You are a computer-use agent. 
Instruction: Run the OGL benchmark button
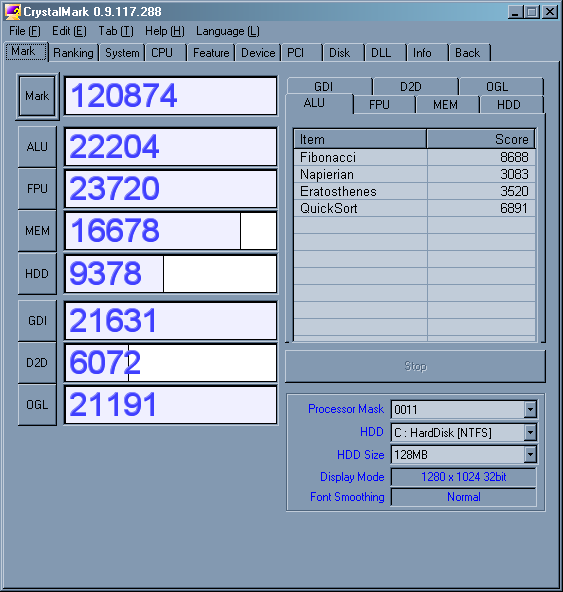37,405
